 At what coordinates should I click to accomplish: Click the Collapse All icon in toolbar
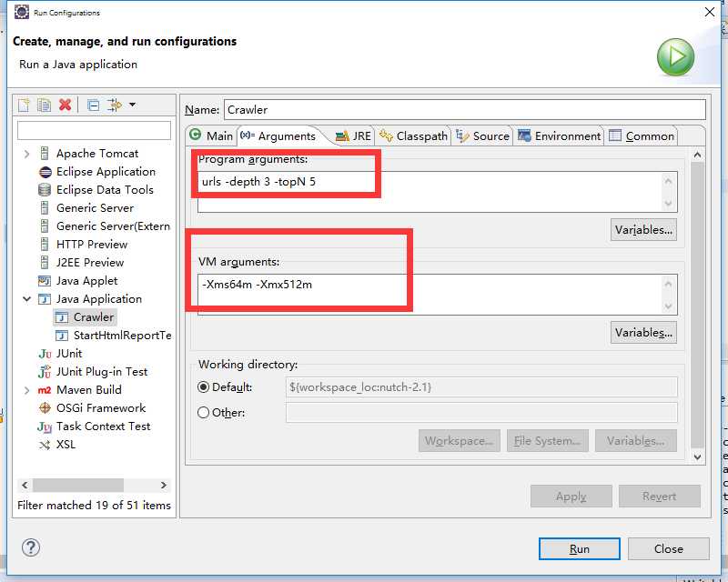pyautogui.click(x=94, y=105)
